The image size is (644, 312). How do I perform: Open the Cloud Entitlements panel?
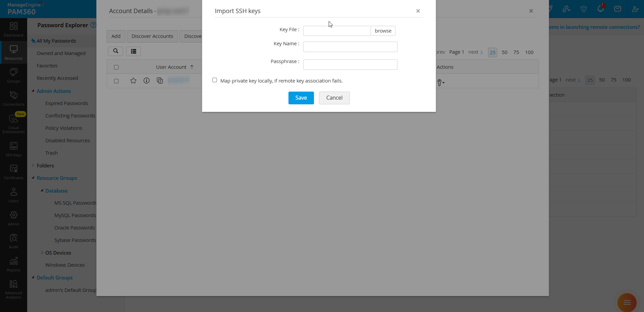pos(13,122)
